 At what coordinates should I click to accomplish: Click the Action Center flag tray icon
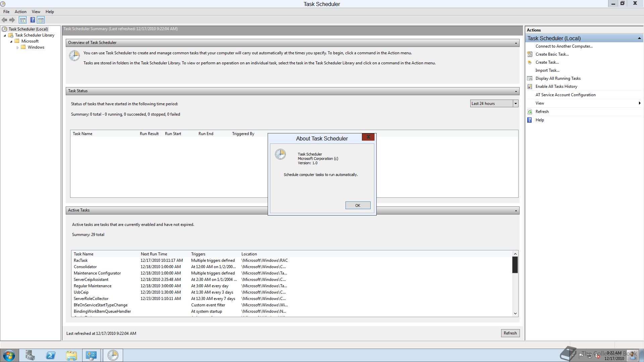tap(581, 356)
